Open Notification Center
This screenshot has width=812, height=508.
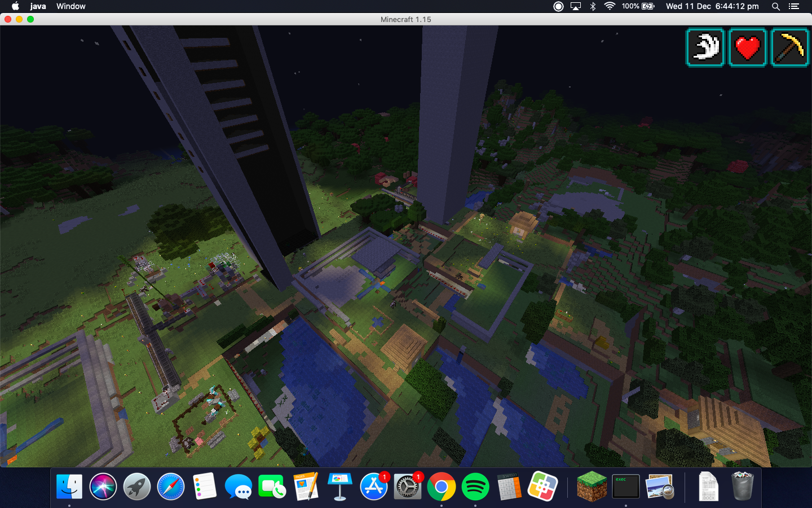pos(794,6)
